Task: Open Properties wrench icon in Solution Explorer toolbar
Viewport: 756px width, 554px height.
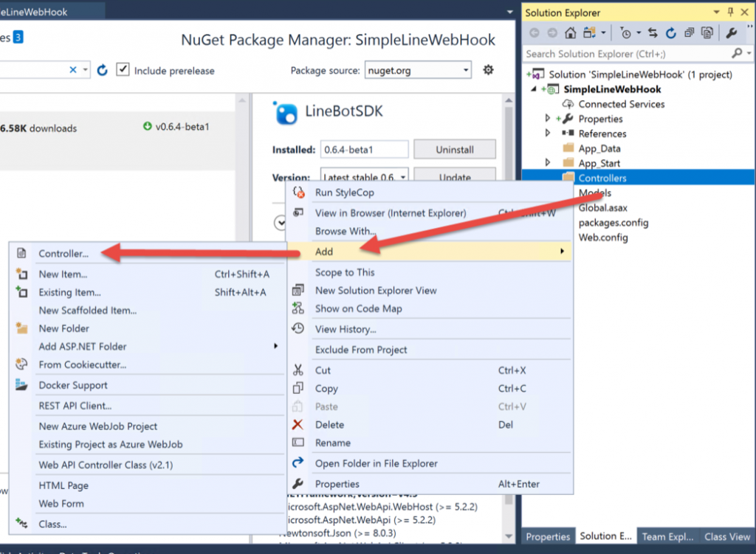Action: (x=732, y=32)
